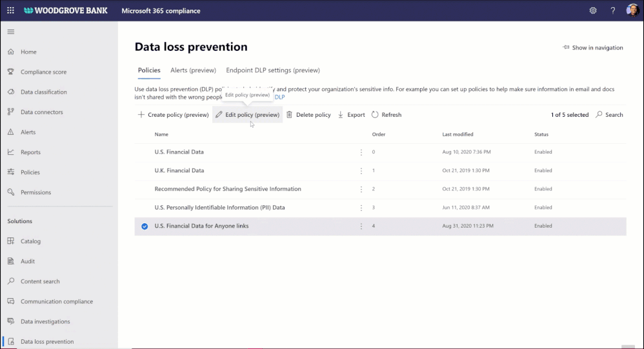Click the Export download arrow icon
Screen dimensions: 644x349
[341, 115]
